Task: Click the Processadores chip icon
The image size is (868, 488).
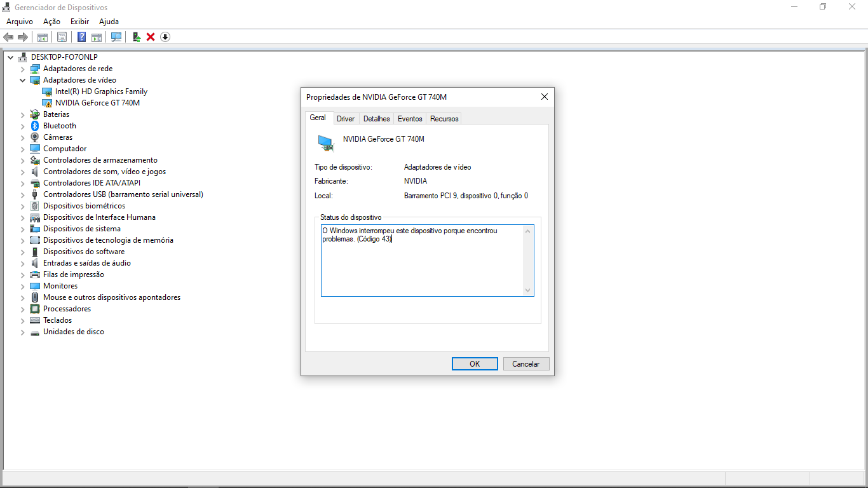Action: (x=35, y=309)
